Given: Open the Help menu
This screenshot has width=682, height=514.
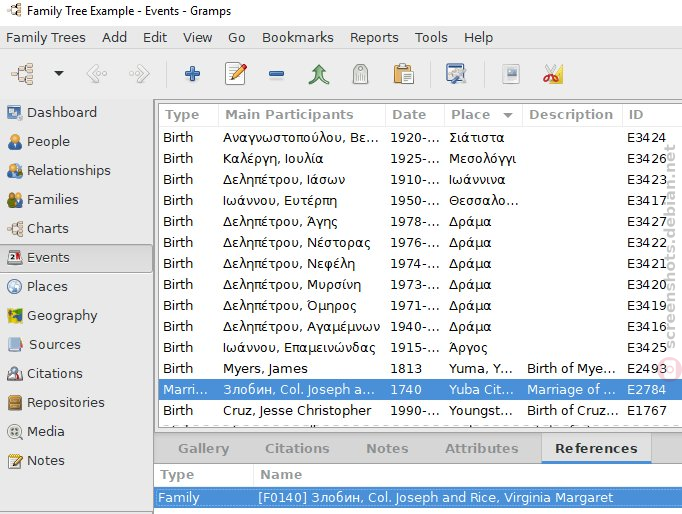Looking at the screenshot, I should pyautogui.click(x=478, y=37).
